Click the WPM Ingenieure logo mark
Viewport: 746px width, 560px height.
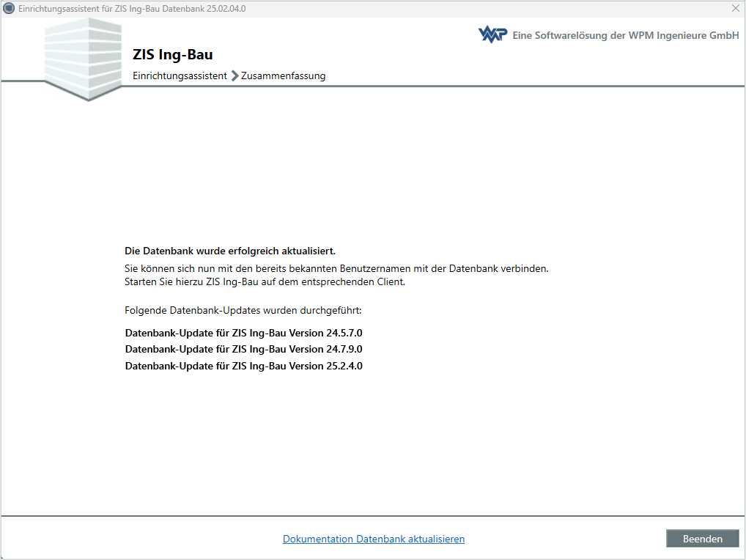(x=492, y=33)
